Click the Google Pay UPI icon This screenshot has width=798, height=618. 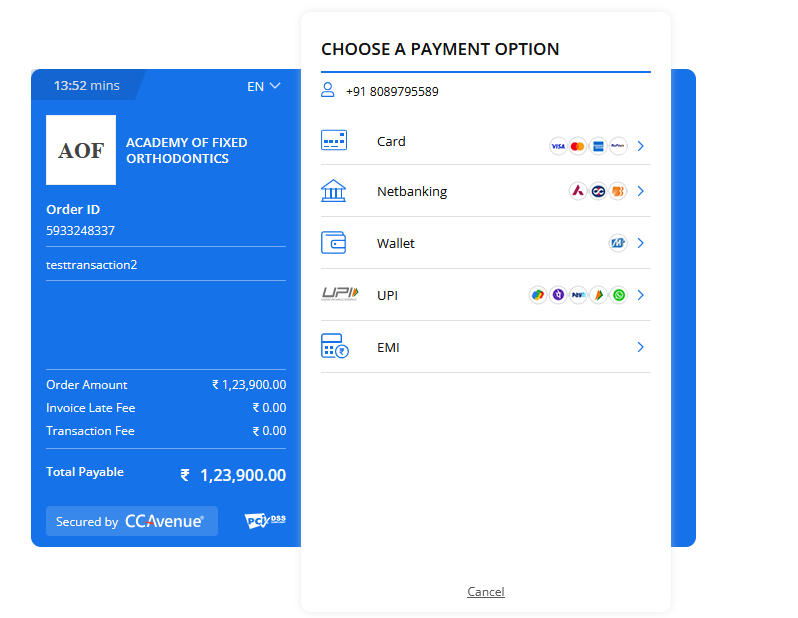point(538,295)
